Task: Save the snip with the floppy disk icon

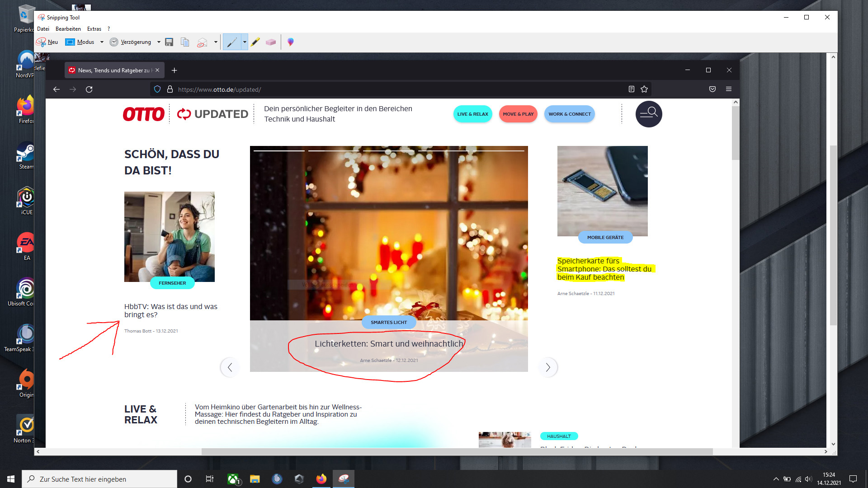Action: coord(169,42)
